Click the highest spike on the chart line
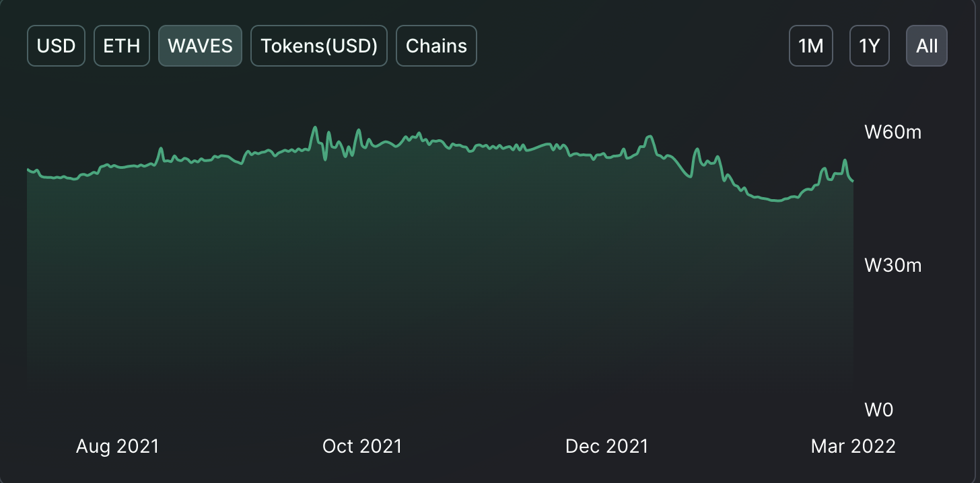The image size is (980, 483). (314, 127)
